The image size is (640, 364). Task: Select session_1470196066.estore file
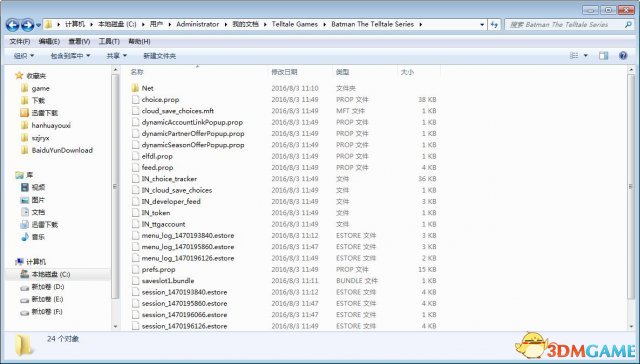pos(184,315)
